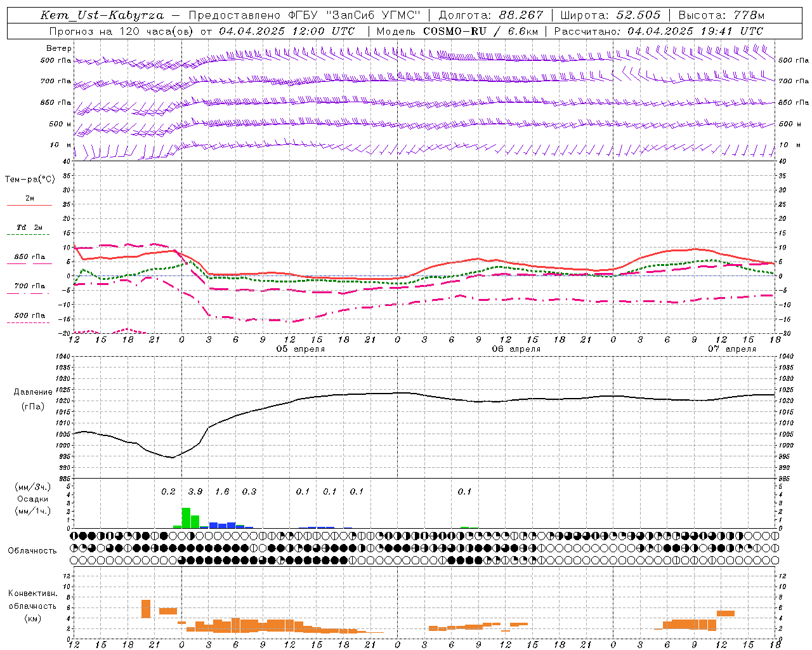
Task: Select calculation time 04.04.2025 19:41 UTC
Action: [695, 31]
